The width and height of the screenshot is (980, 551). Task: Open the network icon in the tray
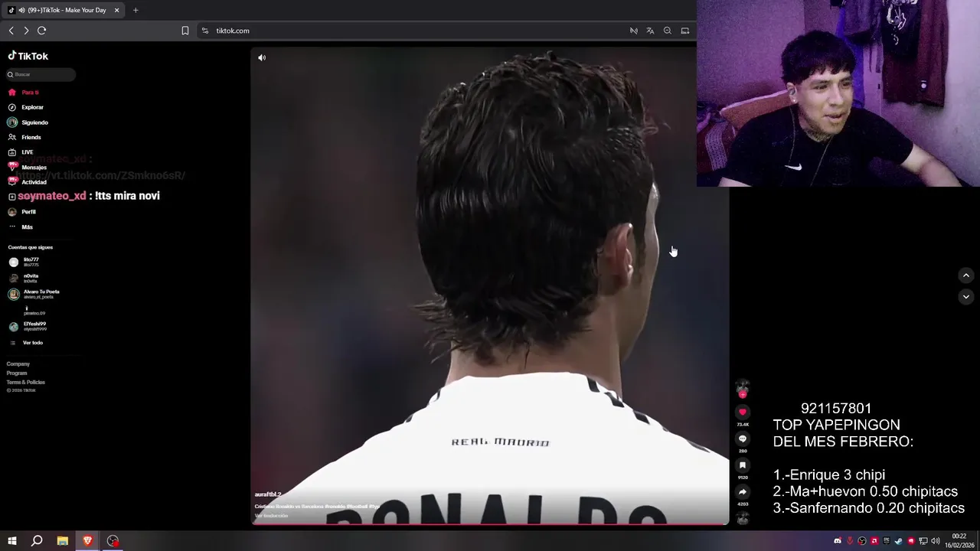tap(923, 541)
